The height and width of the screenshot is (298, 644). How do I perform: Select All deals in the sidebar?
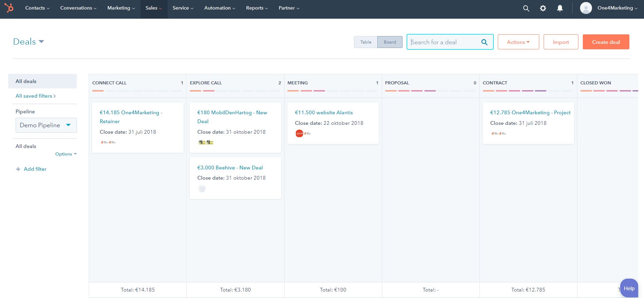pyautogui.click(x=43, y=81)
